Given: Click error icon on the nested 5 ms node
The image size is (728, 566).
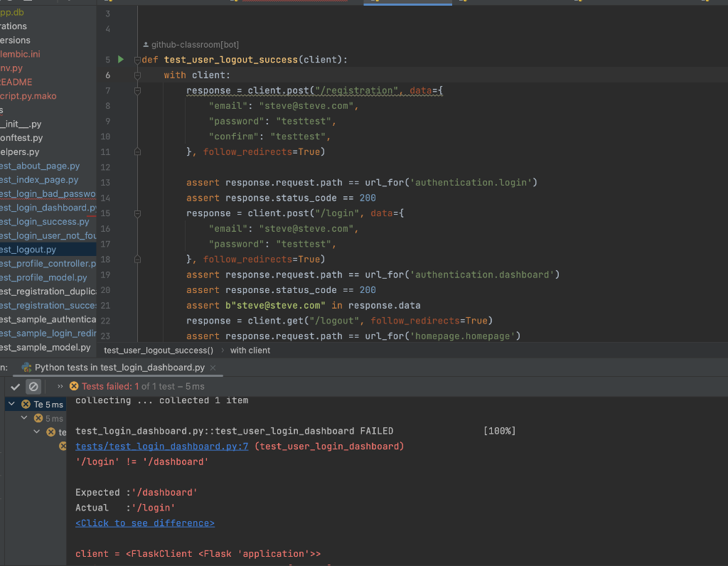Looking at the screenshot, I should tap(38, 418).
